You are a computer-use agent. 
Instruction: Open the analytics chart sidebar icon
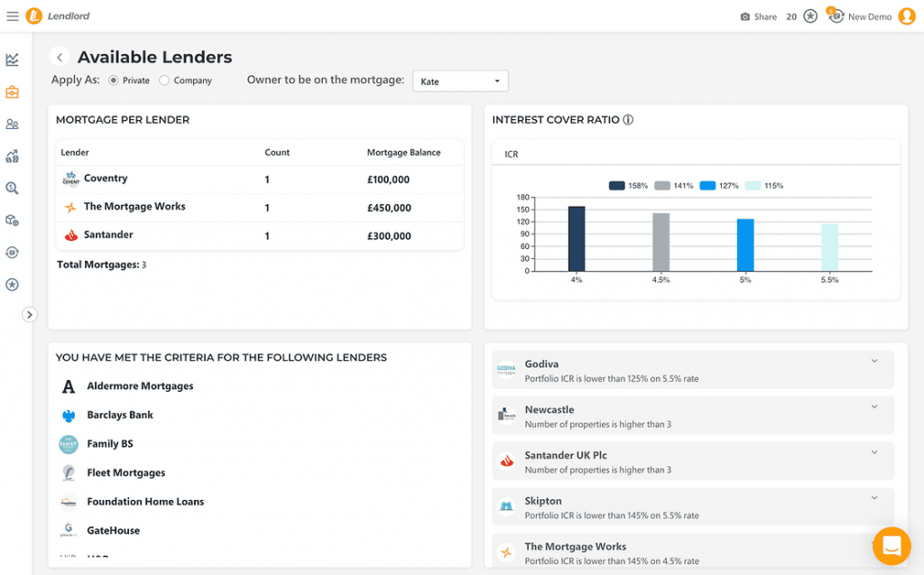(13, 60)
